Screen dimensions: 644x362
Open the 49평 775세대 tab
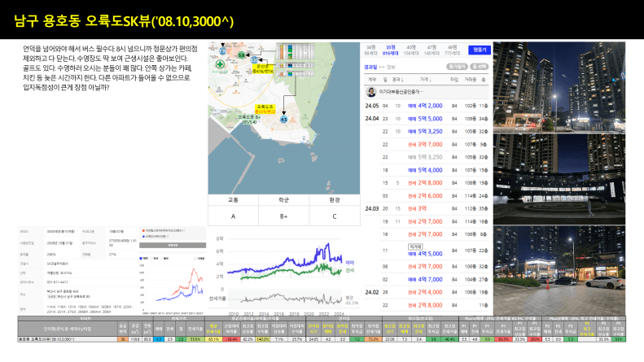coord(452,50)
